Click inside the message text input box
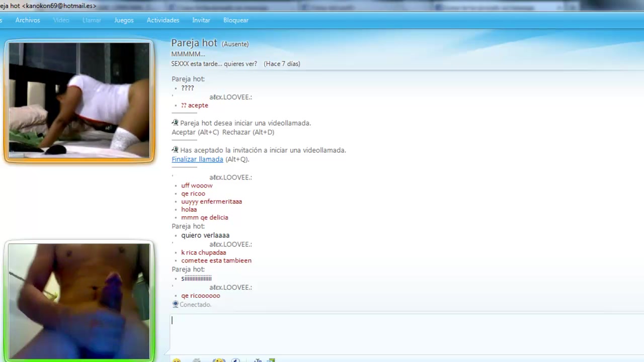 tap(403, 332)
